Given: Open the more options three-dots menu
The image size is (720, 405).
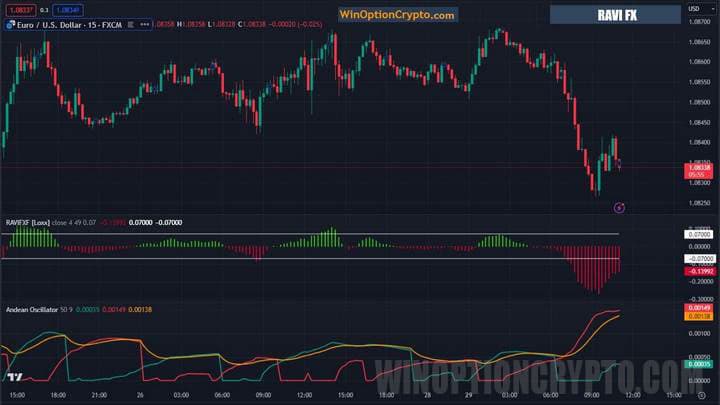Looking at the screenshot, I should point(145,25).
